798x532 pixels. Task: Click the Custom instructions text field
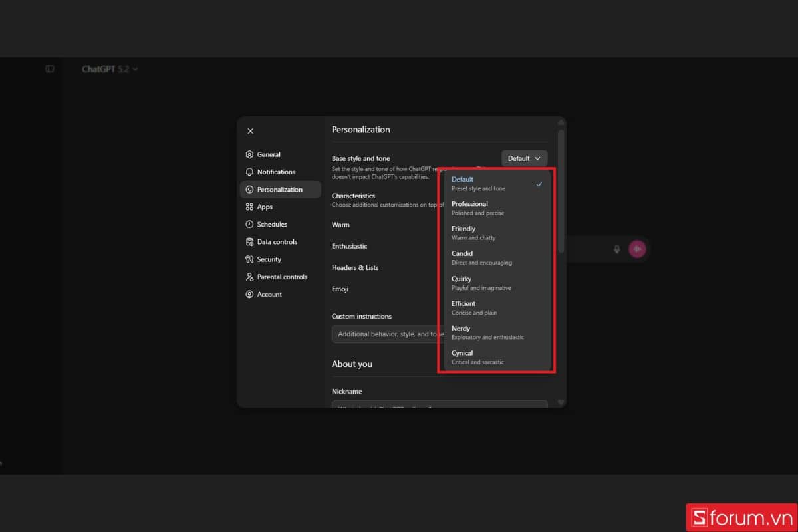click(386, 334)
